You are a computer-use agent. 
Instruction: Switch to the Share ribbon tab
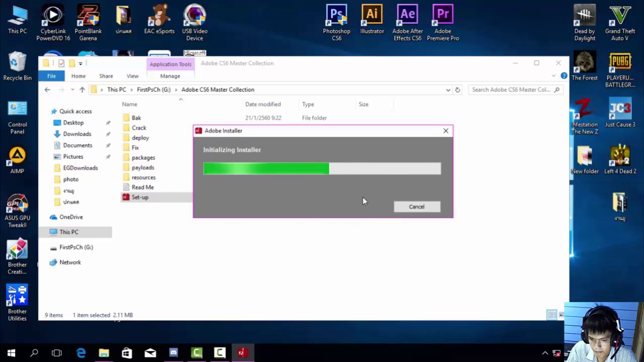coord(106,76)
